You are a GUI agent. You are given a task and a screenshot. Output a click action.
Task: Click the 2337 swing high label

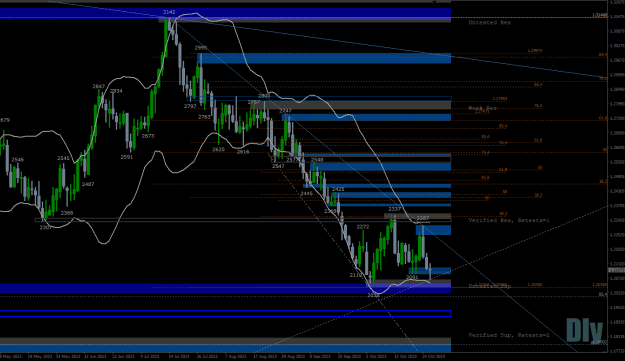point(395,209)
